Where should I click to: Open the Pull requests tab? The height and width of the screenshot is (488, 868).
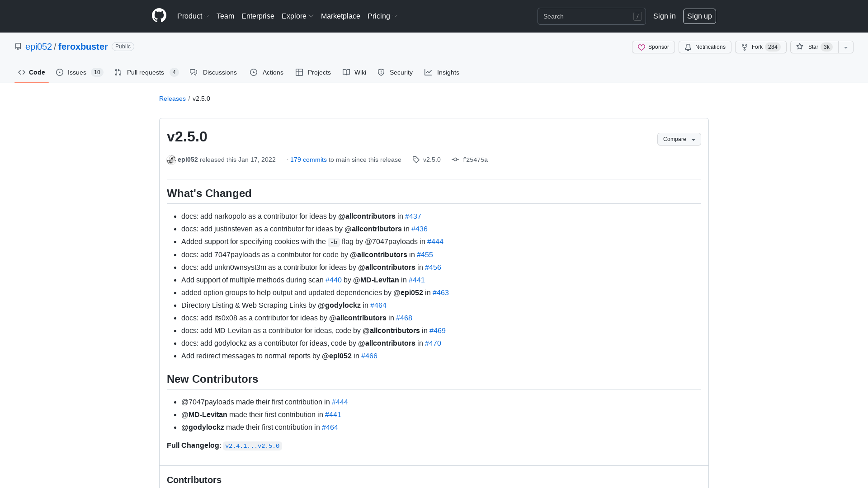click(146, 72)
